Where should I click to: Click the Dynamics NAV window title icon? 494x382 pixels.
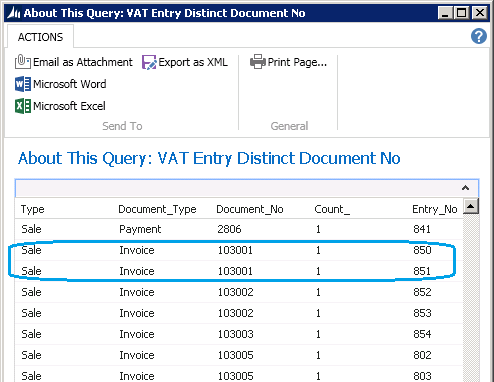click(14, 13)
